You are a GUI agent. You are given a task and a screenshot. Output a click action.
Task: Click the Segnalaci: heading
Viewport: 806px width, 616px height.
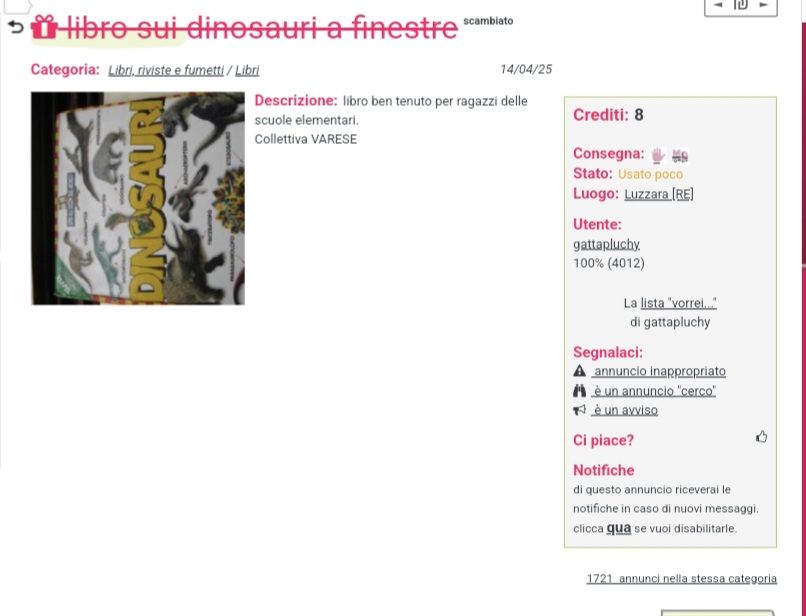608,352
